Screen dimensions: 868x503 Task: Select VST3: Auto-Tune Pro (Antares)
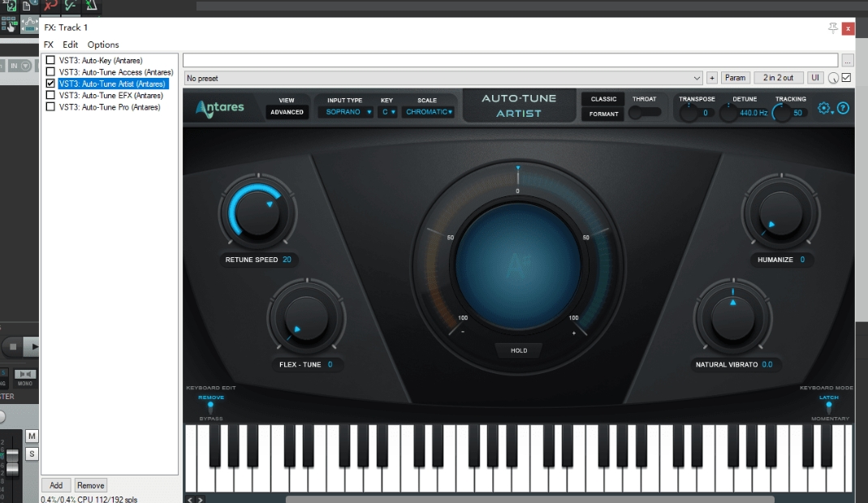(110, 107)
